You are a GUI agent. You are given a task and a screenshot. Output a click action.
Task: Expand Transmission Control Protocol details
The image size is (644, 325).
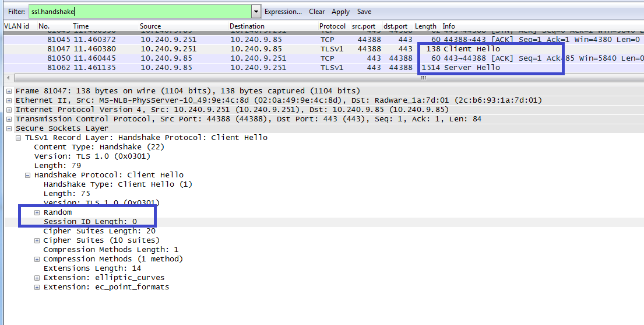[9, 119]
